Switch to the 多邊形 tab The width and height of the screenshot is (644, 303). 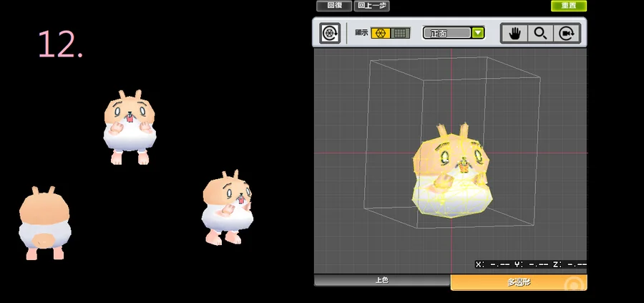click(519, 282)
